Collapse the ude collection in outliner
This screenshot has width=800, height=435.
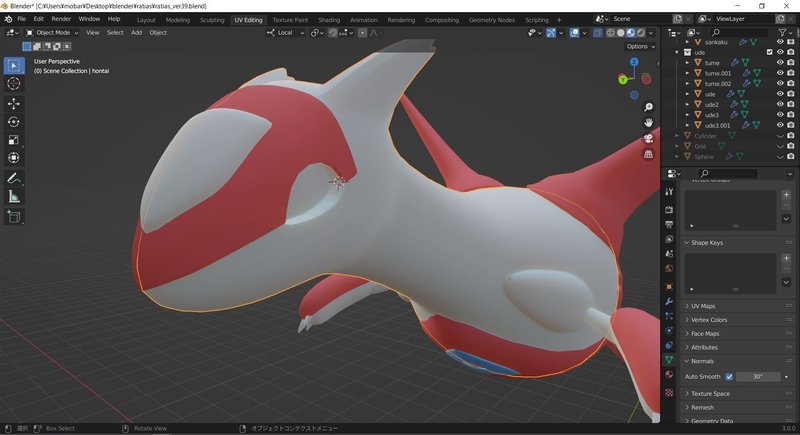[677, 53]
